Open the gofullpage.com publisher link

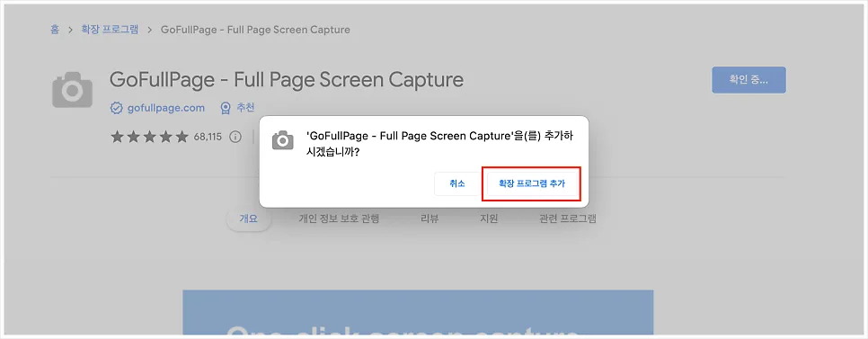tap(165, 108)
